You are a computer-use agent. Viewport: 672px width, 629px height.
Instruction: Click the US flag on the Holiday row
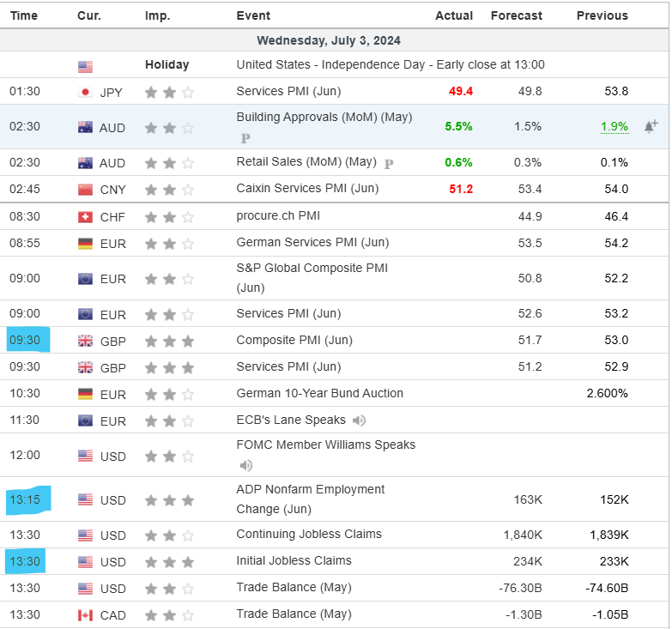[x=85, y=65]
